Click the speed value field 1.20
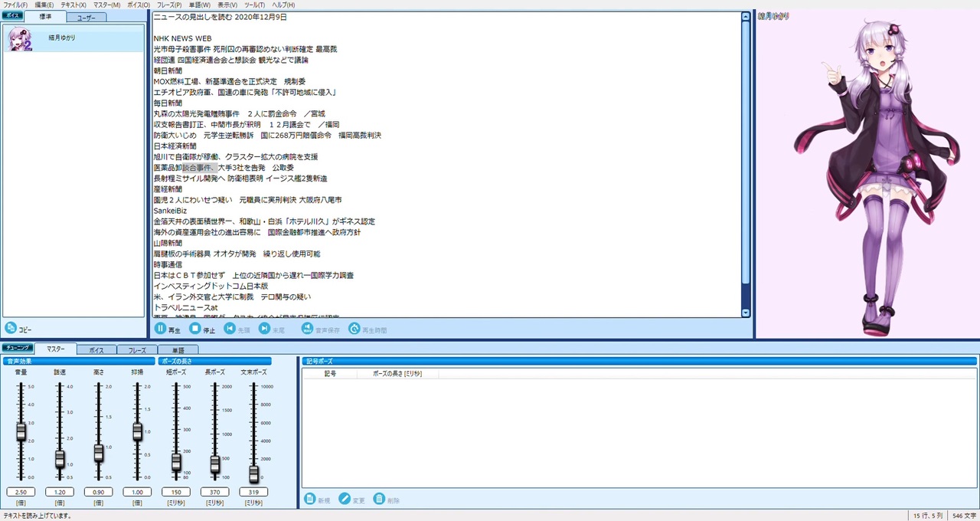 (x=60, y=492)
